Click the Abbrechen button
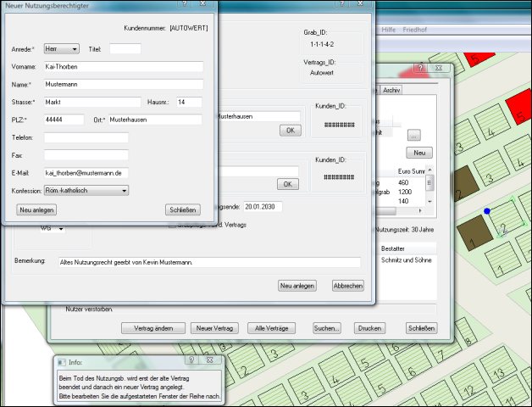532x407 pixels. pyautogui.click(x=348, y=286)
